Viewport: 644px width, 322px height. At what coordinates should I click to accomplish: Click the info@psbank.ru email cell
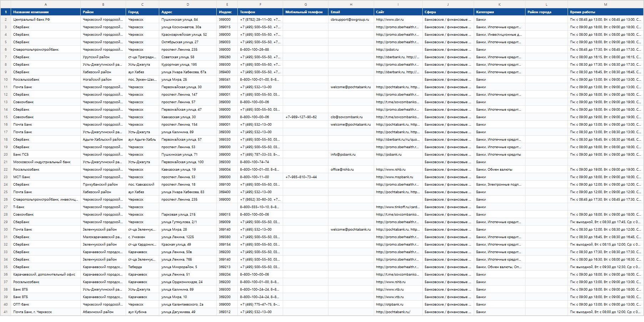point(351,155)
